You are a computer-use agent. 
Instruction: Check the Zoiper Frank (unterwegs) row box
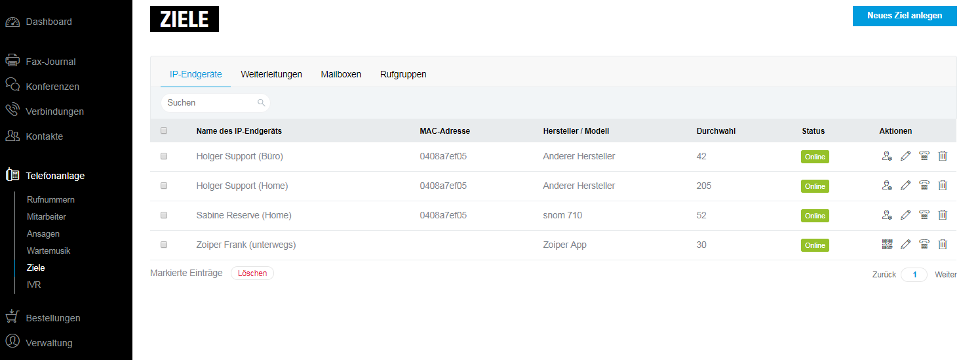[x=164, y=245]
